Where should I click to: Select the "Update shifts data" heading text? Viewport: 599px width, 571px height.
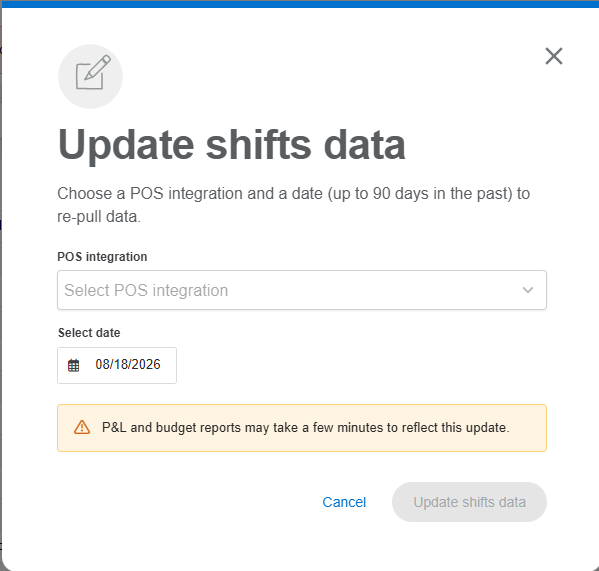[232, 145]
